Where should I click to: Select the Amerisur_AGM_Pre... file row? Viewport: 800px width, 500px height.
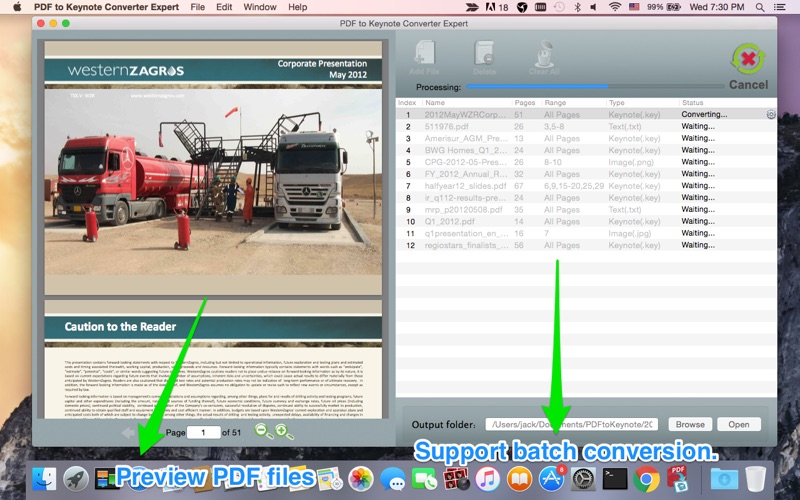click(586, 138)
